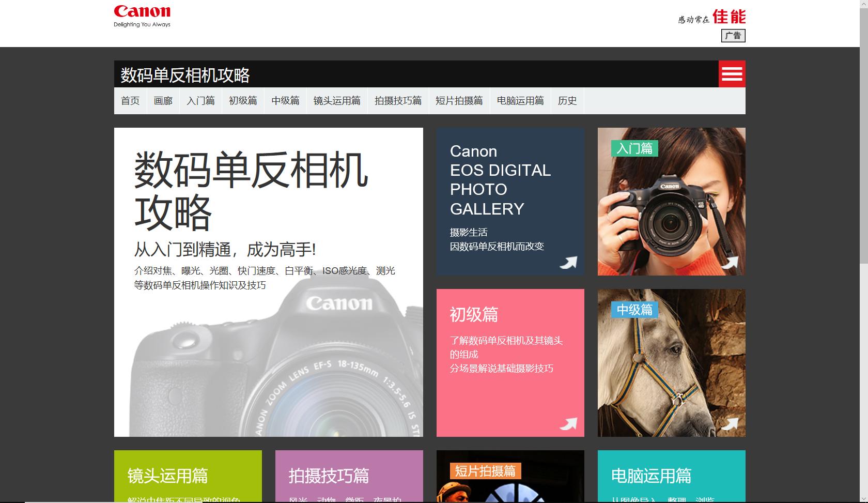Open the pink 初级篇 tile heading

pyautogui.click(x=474, y=314)
